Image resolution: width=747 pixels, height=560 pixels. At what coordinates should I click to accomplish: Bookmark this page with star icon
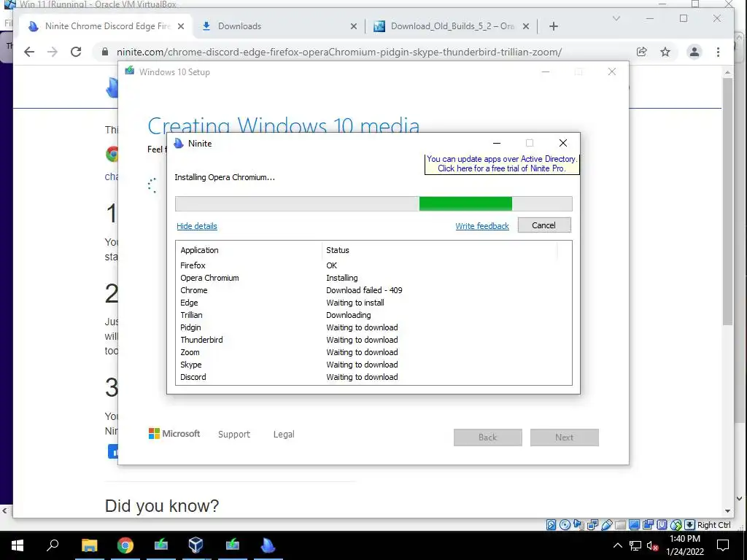click(665, 52)
